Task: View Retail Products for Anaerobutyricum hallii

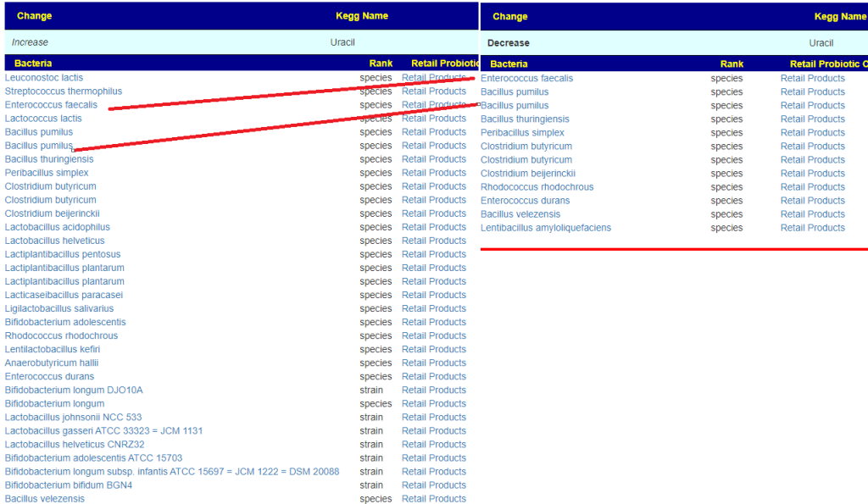Action: pos(434,363)
